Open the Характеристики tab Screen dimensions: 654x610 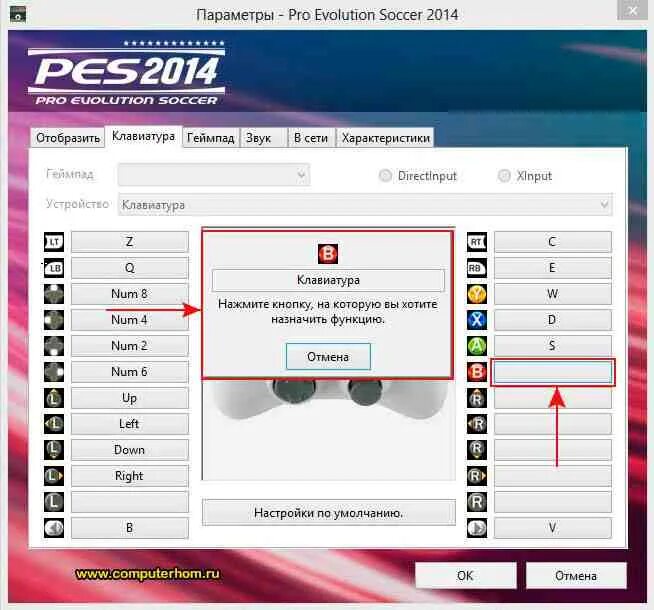(385, 138)
